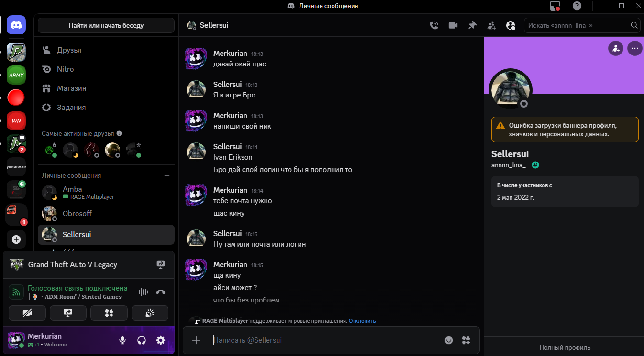
Task: Click the Decline invite link
Action: (x=362, y=321)
